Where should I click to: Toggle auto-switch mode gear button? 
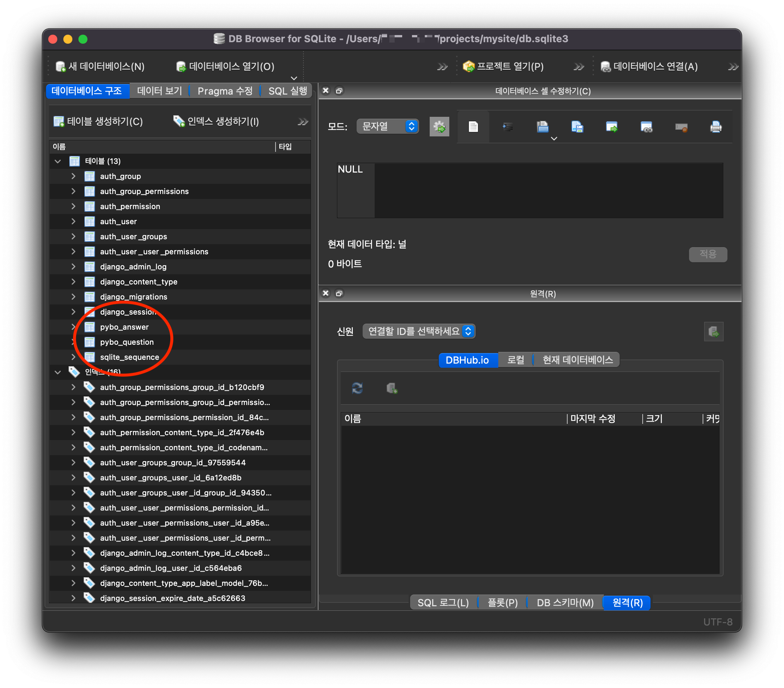(439, 127)
